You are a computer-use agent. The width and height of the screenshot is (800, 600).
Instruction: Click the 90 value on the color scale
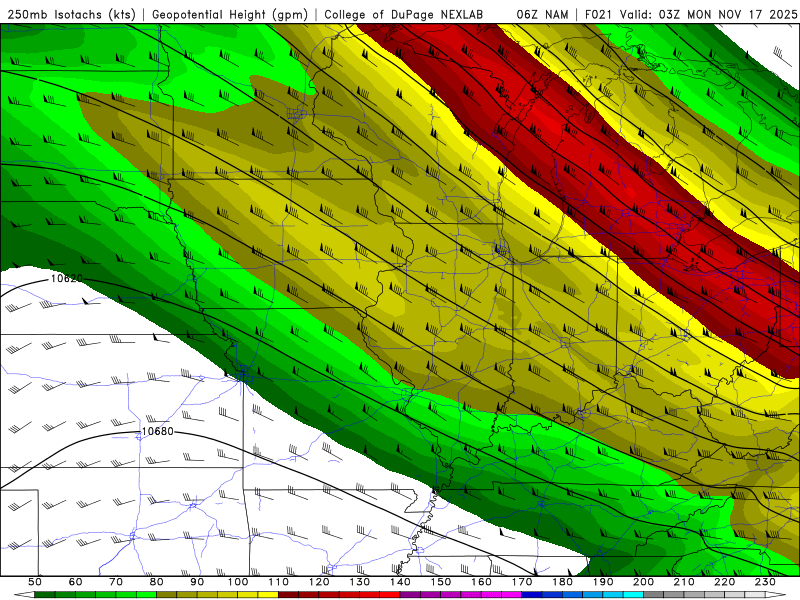point(197,582)
